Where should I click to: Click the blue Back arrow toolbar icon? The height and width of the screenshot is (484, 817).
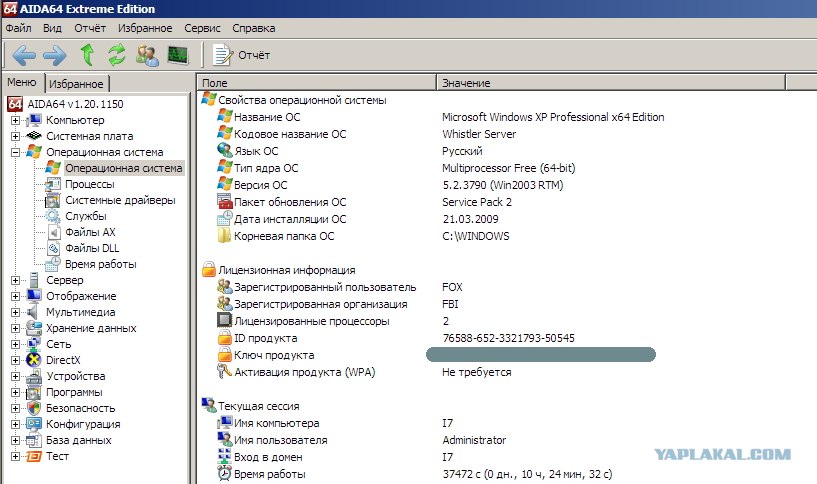(24, 55)
